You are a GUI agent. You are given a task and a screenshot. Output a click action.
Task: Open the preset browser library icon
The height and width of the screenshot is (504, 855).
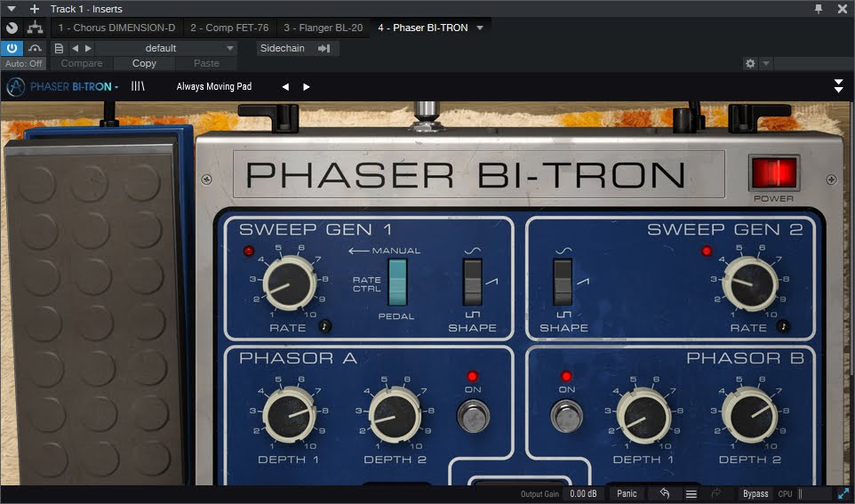[x=138, y=86]
